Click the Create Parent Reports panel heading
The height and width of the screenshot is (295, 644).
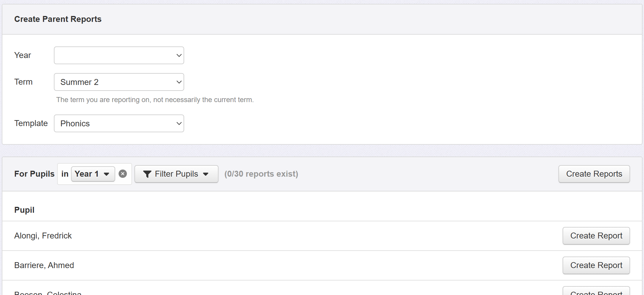pos(58,19)
